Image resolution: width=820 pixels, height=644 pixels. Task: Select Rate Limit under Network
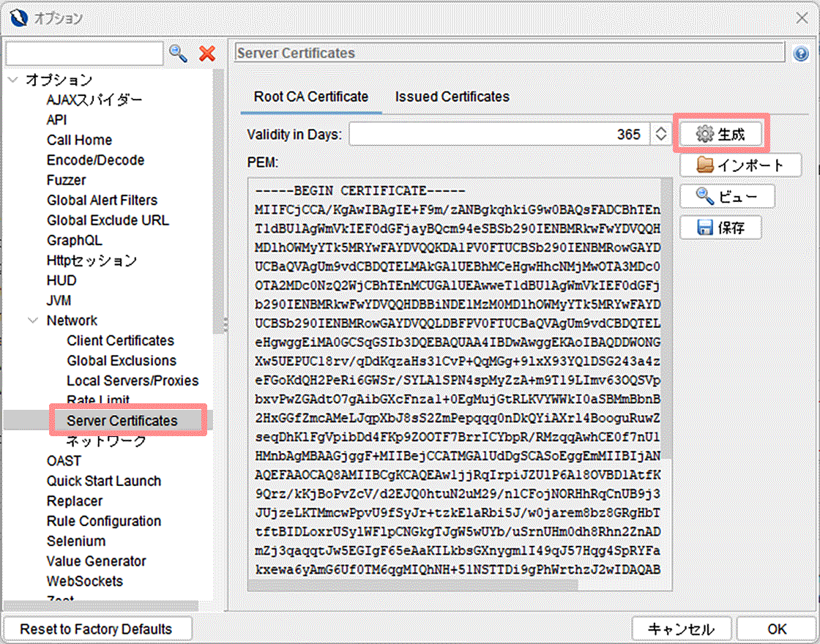click(x=98, y=400)
